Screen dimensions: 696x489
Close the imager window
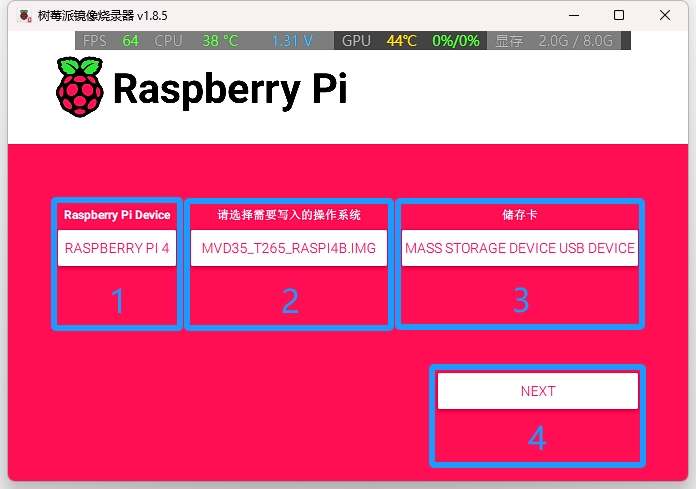[x=664, y=16]
